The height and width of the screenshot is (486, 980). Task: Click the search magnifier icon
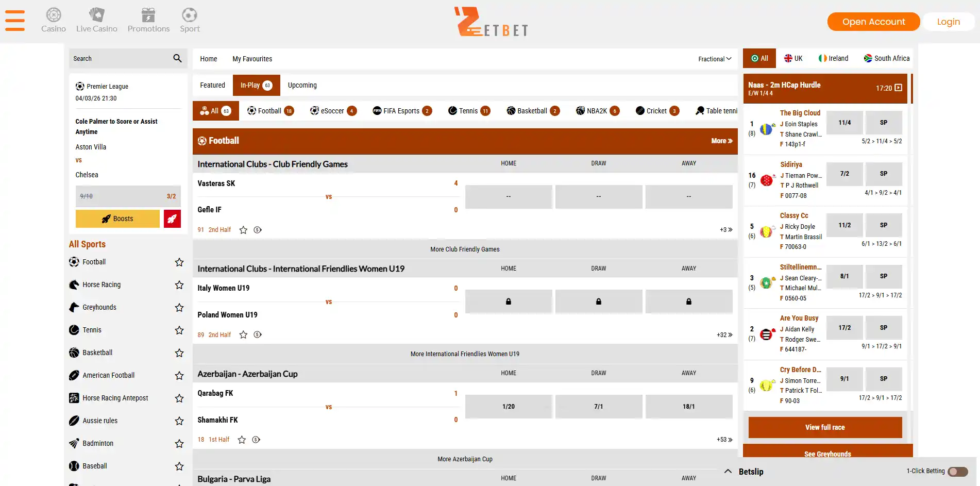pos(177,58)
